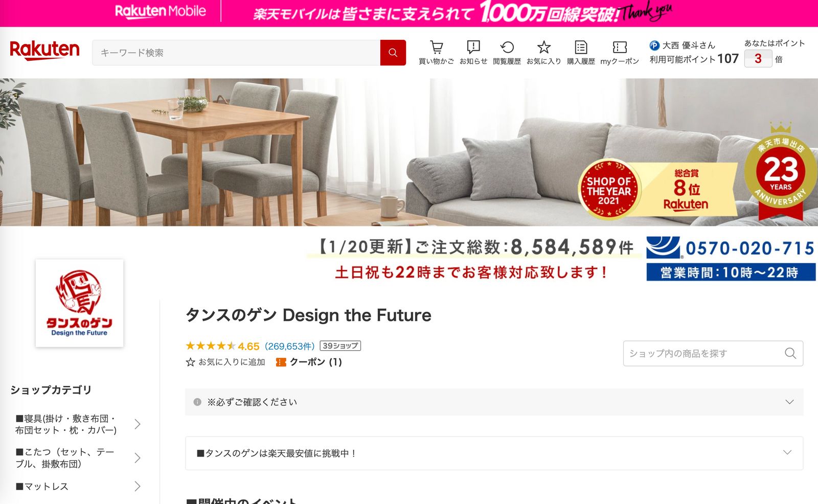
Task: Select the マットレス category item
Action: (78, 486)
